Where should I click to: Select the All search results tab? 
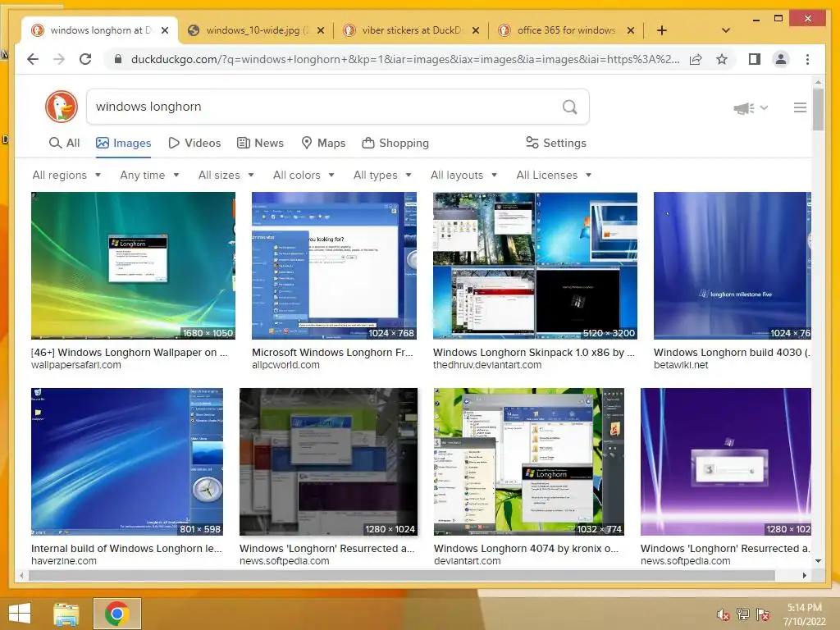pos(64,143)
